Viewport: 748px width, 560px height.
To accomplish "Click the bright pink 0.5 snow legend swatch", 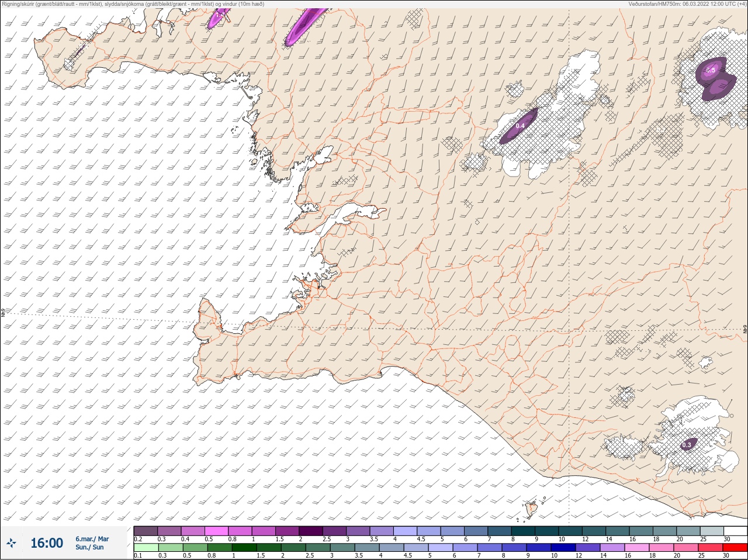I will click(216, 531).
